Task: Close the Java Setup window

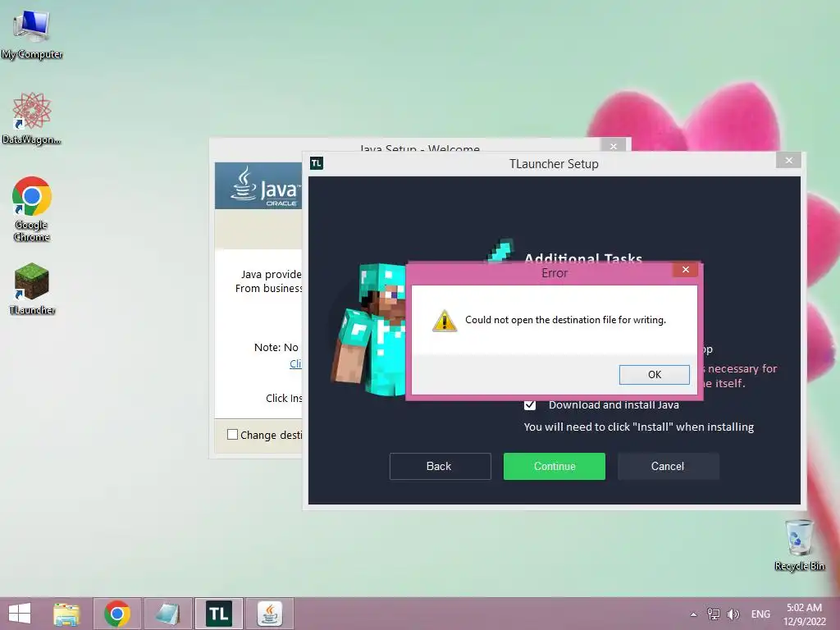Action: pyautogui.click(x=614, y=146)
